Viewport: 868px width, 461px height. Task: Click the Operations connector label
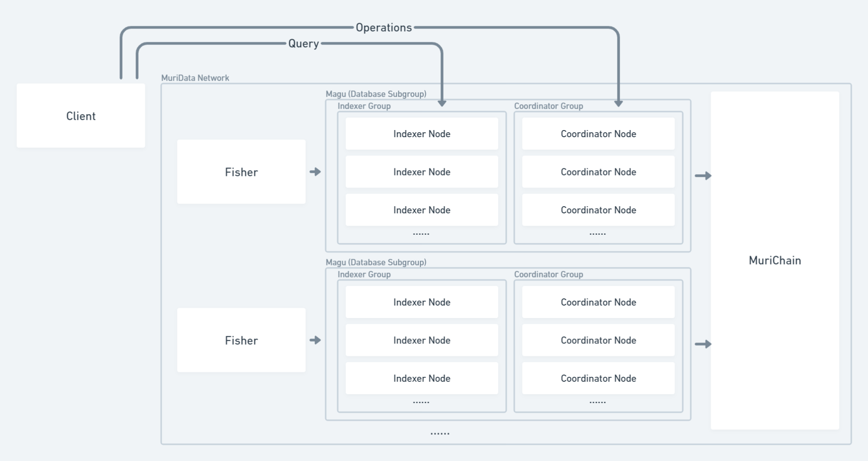tap(383, 28)
